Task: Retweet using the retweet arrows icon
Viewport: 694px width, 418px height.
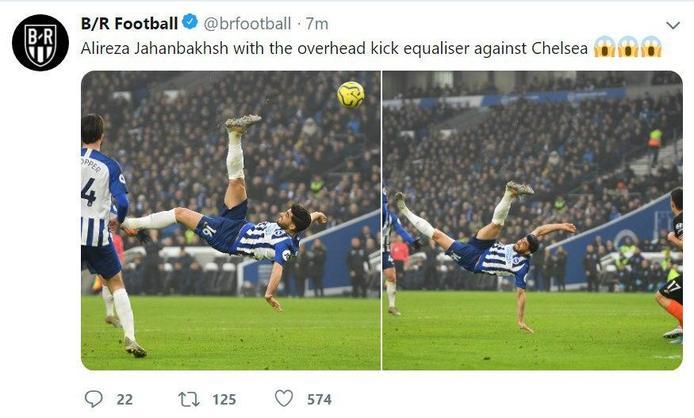Action: [x=188, y=399]
